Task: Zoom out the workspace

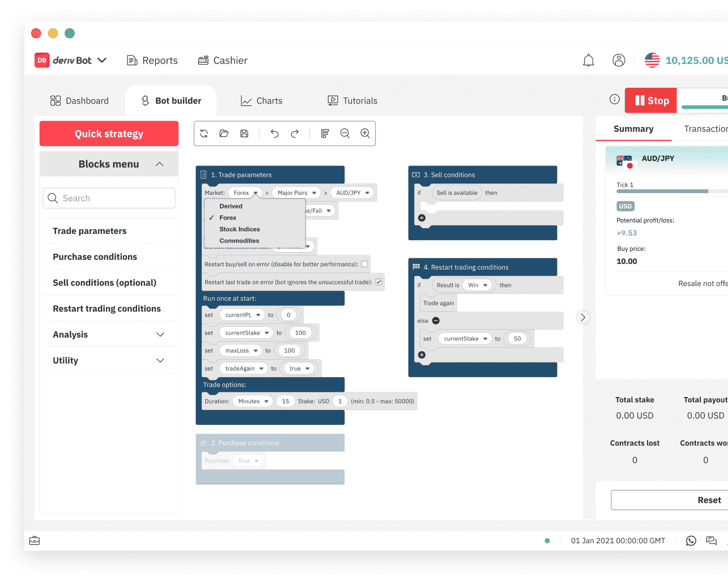Action: pos(344,134)
